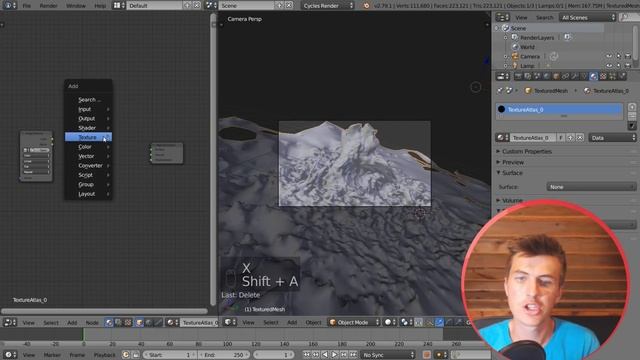This screenshot has width=640, height=360.
Task: Add new screen layout with plus icon near Default
Action: click(x=187, y=6)
